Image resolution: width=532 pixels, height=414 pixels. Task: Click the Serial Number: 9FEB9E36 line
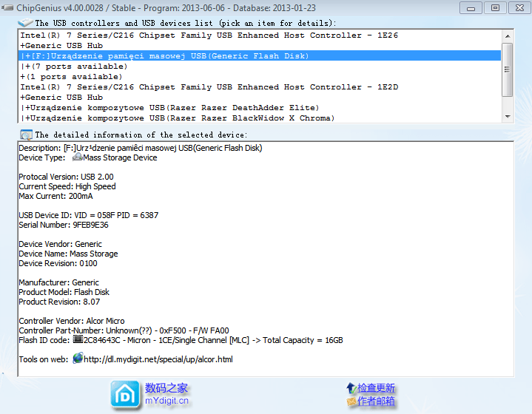click(64, 225)
